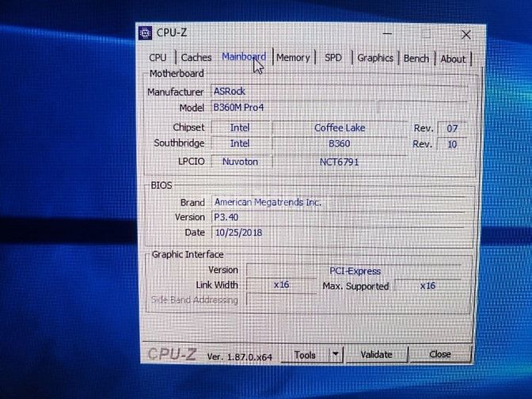
Task: Click the BIOS date 10/25/2018 field
Action: (338, 233)
